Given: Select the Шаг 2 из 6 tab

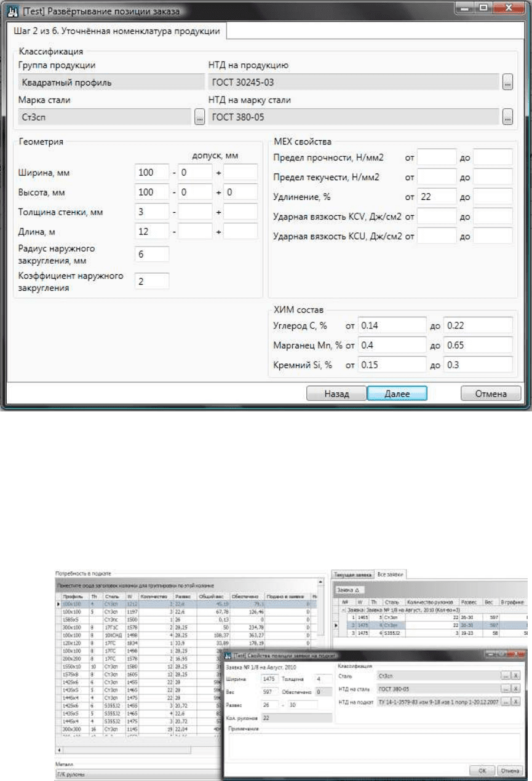Looking at the screenshot, I should pos(116,31).
